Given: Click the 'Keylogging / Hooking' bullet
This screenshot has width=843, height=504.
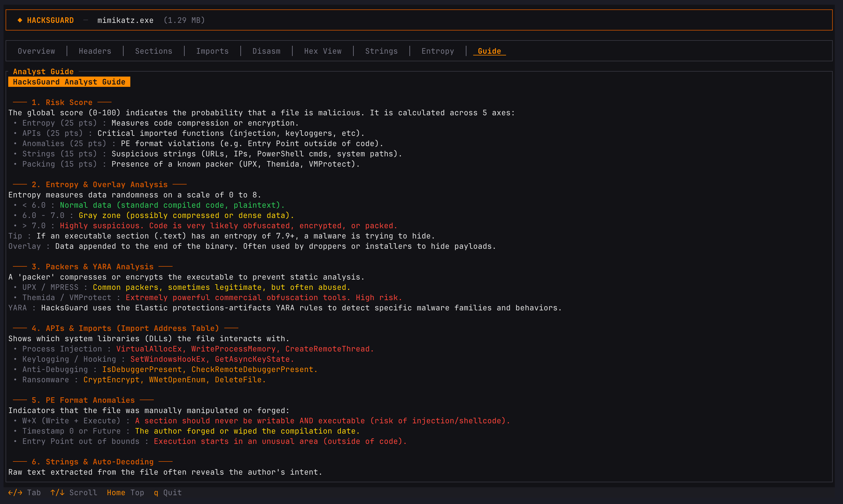Looking at the screenshot, I should pyautogui.click(x=154, y=359).
